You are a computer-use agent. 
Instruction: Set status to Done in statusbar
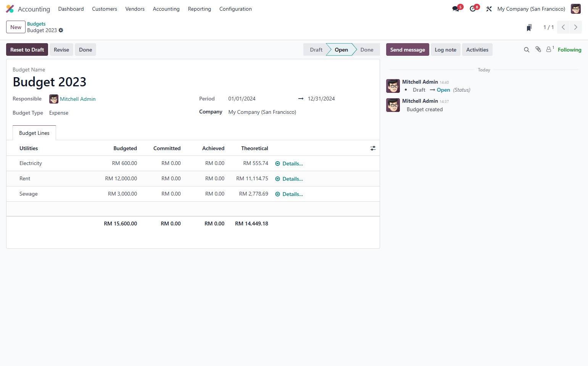367,50
